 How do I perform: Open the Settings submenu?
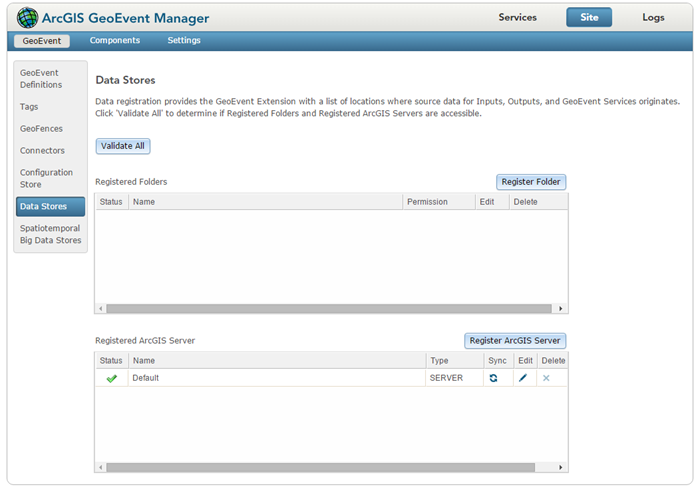click(x=184, y=41)
